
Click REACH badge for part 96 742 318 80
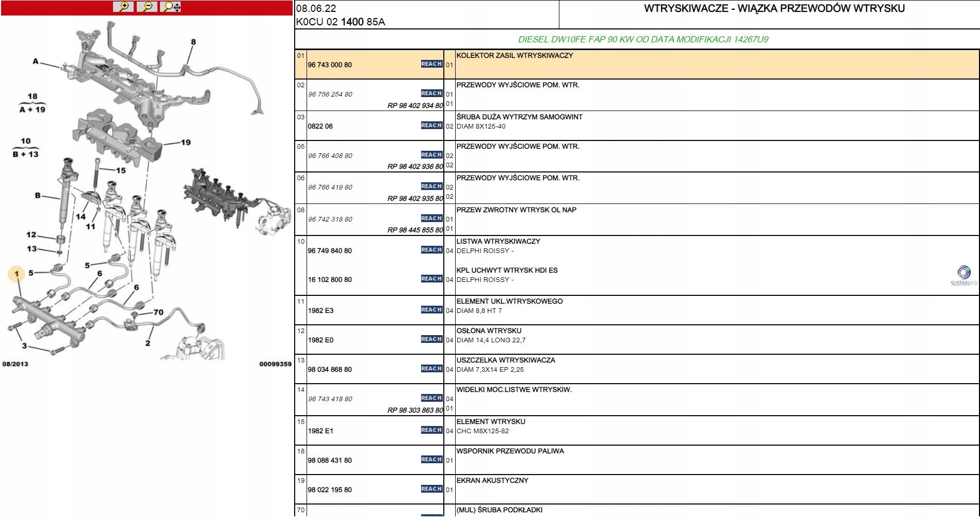click(x=431, y=218)
